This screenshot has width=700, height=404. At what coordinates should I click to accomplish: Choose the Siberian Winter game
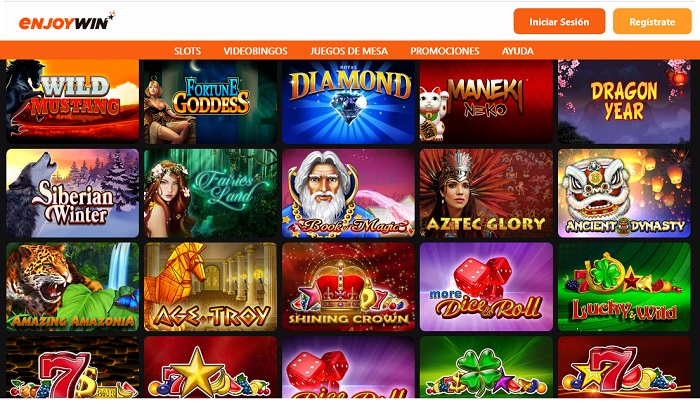[x=73, y=193]
